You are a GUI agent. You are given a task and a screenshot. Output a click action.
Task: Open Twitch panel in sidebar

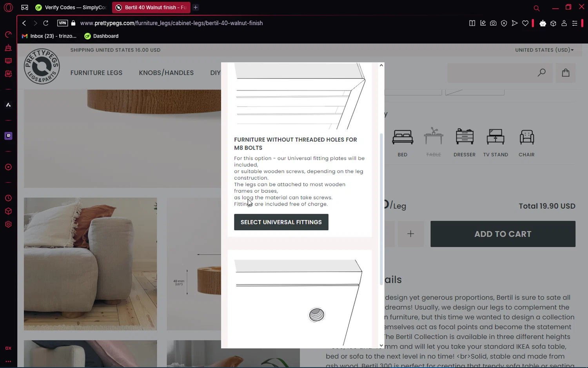tap(8, 136)
